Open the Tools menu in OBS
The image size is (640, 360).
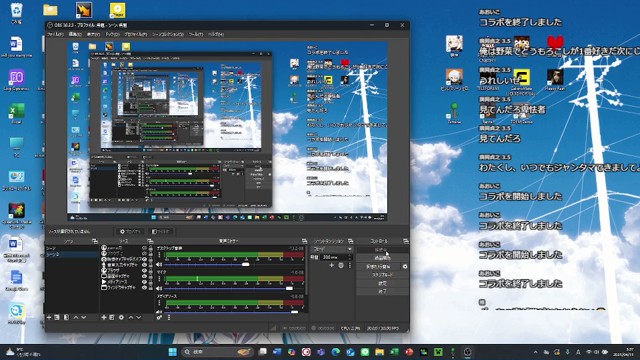[x=196, y=34]
